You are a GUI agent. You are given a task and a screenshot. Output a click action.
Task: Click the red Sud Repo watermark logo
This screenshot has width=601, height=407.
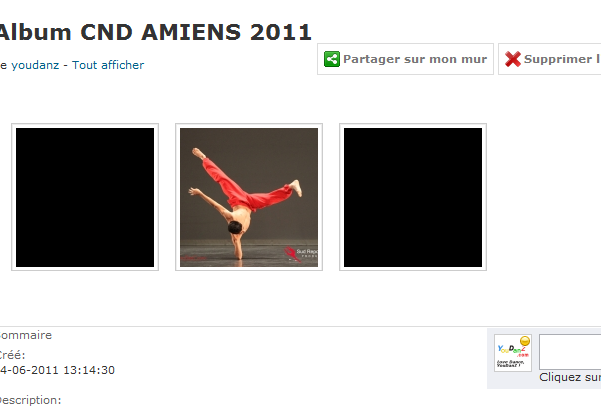292,254
